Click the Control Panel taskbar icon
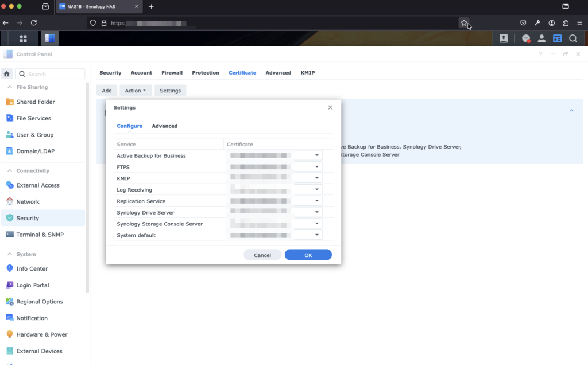588x366 pixels. [x=49, y=38]
